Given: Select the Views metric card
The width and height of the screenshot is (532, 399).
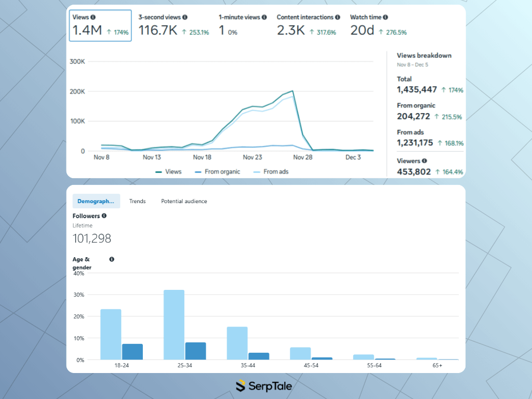Looking at the screenshot, I should click(100, 26).
